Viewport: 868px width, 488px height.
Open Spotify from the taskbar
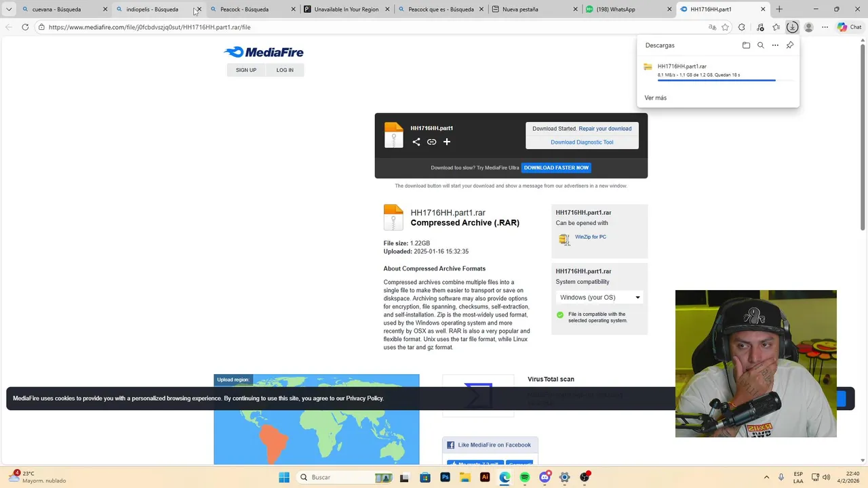pyautogui.click(x=525, y=477)
